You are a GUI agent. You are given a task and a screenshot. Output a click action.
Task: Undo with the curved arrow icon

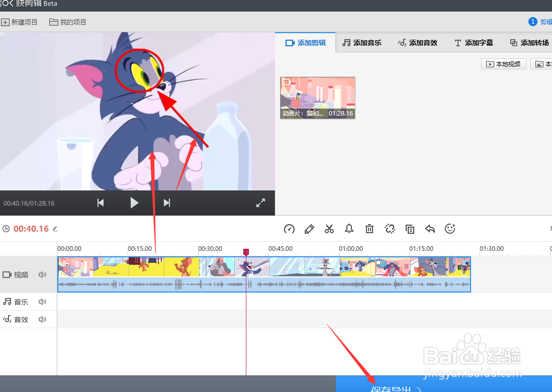pyautogui.click(x=430, y=229)
